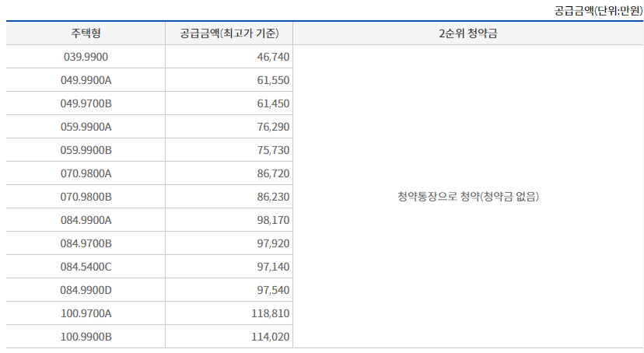The height and width of the screenshot is (353, 644).
Task: Select housing type 084.9700B
Action: 86,244
